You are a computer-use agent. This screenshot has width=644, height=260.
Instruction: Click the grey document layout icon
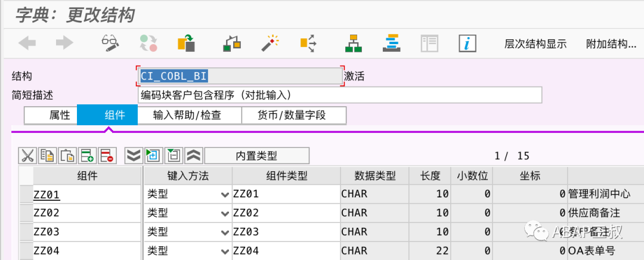pos(429,43)
